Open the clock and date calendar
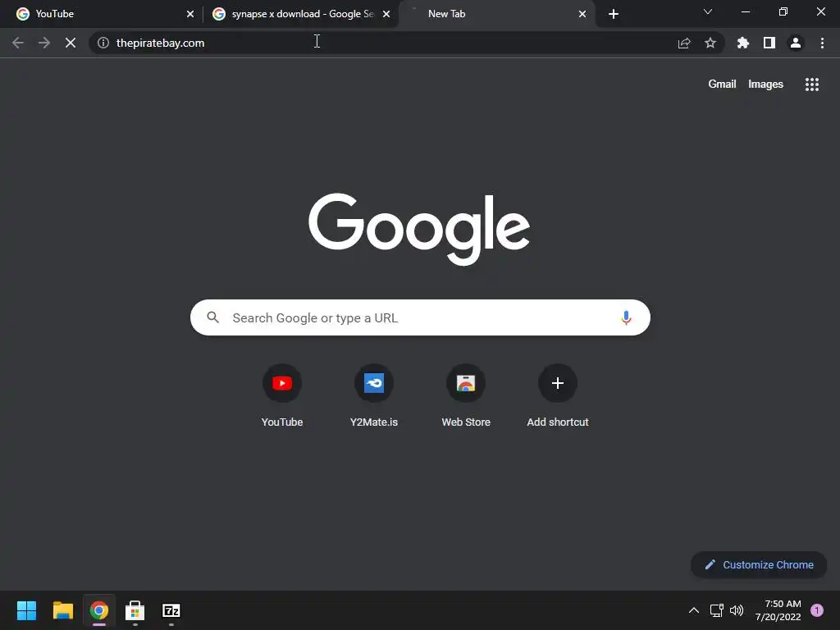This screenshot has height=630, width=840. point(778,610)
